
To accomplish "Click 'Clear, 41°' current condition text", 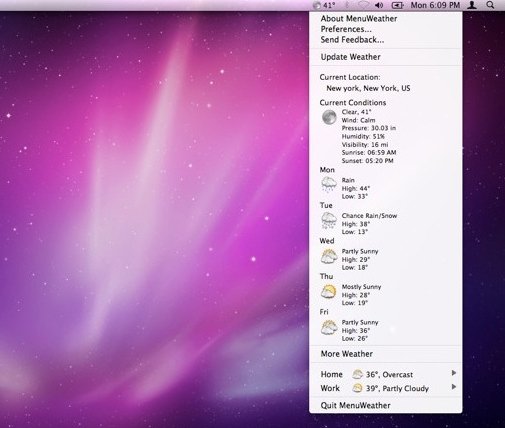I will [x=356, y=112].
